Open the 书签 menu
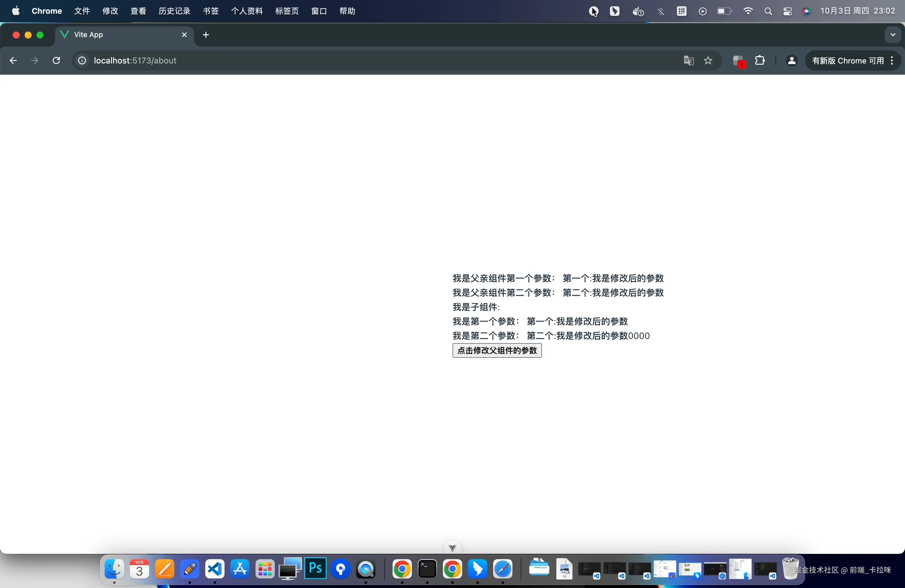The width and height of the screenshot is (905, 588). coord(211,11)
